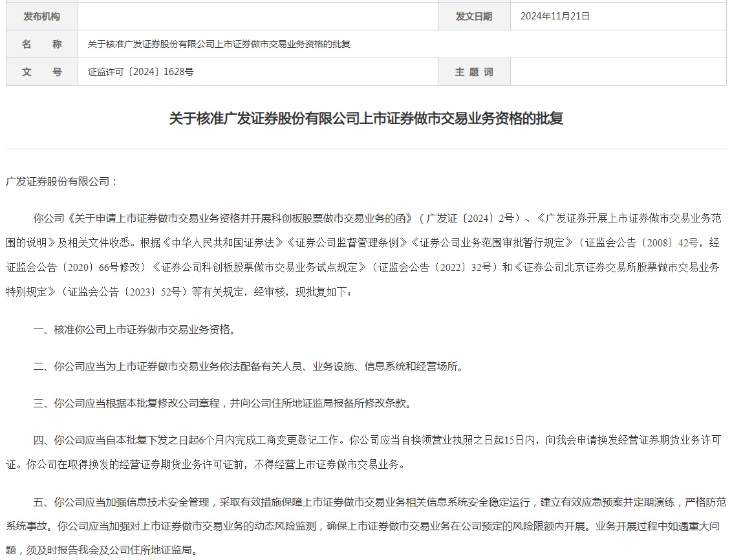Click paragraph 五 about 信息技术安全管理

point(366,526)
